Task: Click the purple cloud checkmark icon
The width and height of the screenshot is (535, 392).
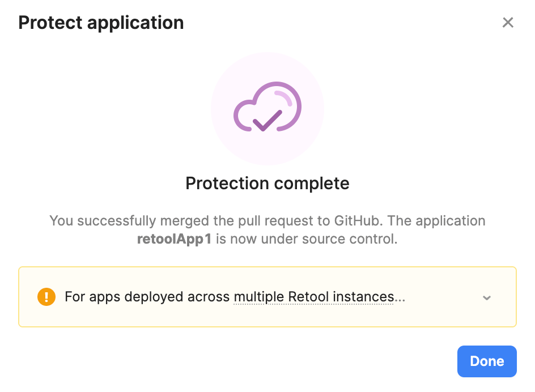Action: pyautogui.click(x=267, y=107)
